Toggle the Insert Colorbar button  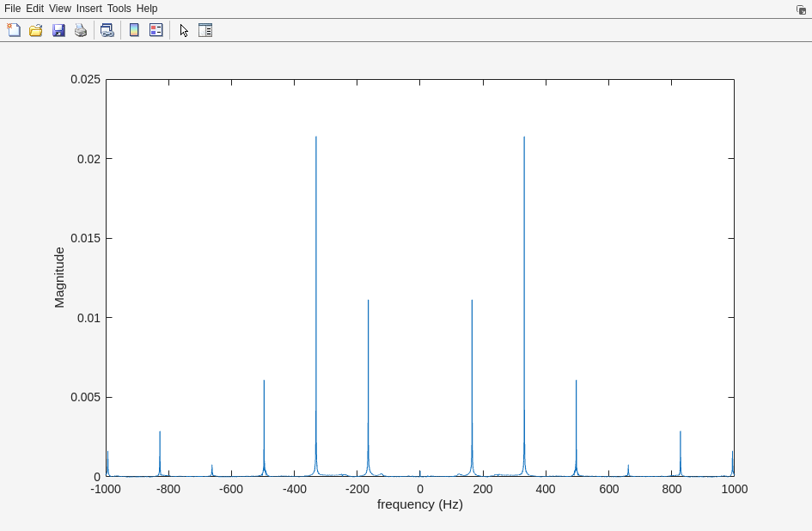(x=134, y=30)
